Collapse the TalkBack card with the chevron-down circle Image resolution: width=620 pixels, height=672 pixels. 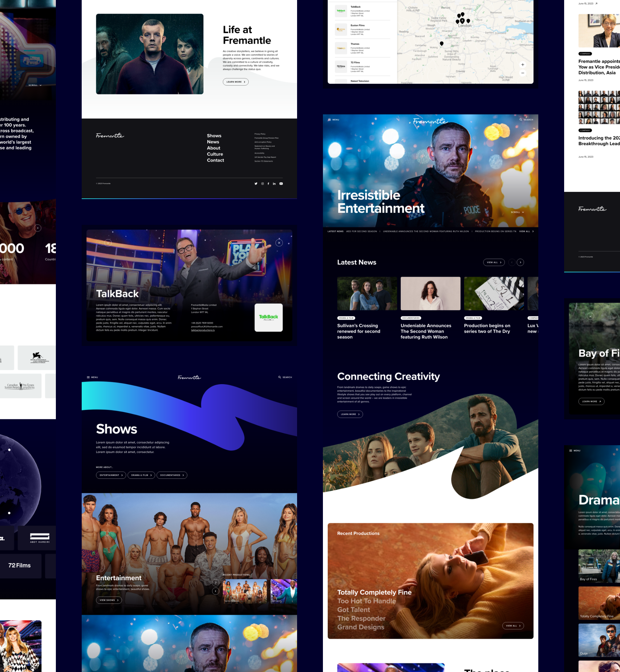click(x=108, y=243)
